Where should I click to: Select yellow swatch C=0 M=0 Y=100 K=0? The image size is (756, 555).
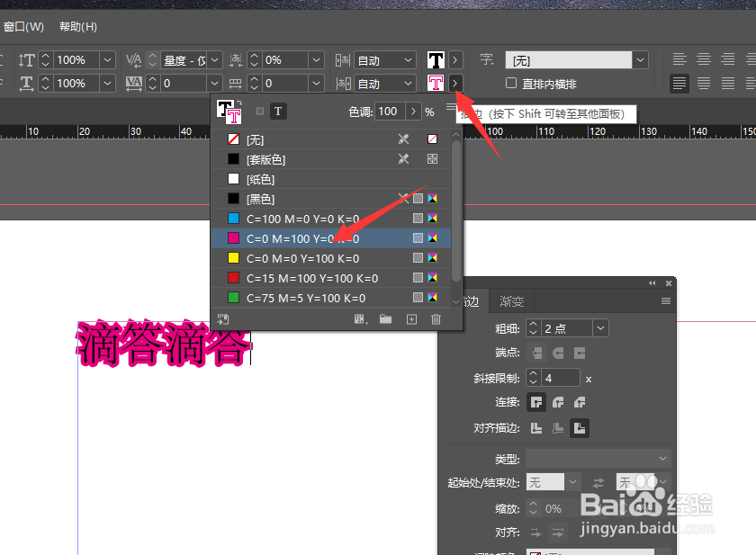tap(331, 258)
